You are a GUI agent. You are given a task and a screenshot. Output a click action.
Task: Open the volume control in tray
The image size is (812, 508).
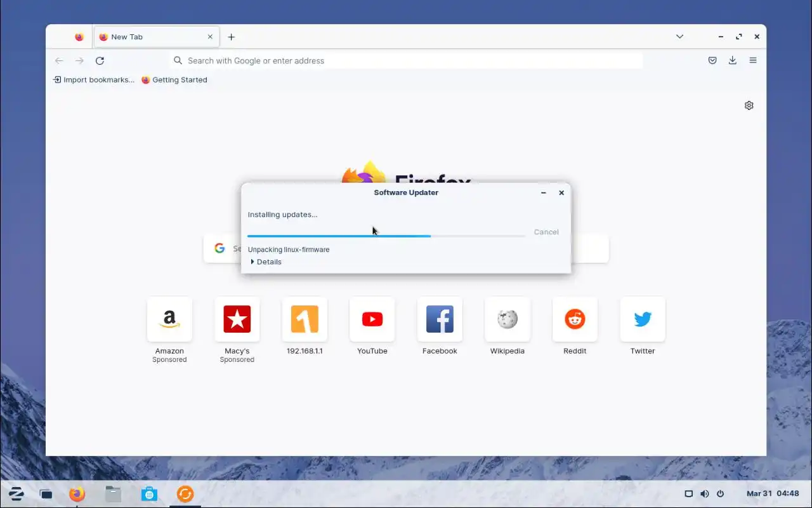705,494
